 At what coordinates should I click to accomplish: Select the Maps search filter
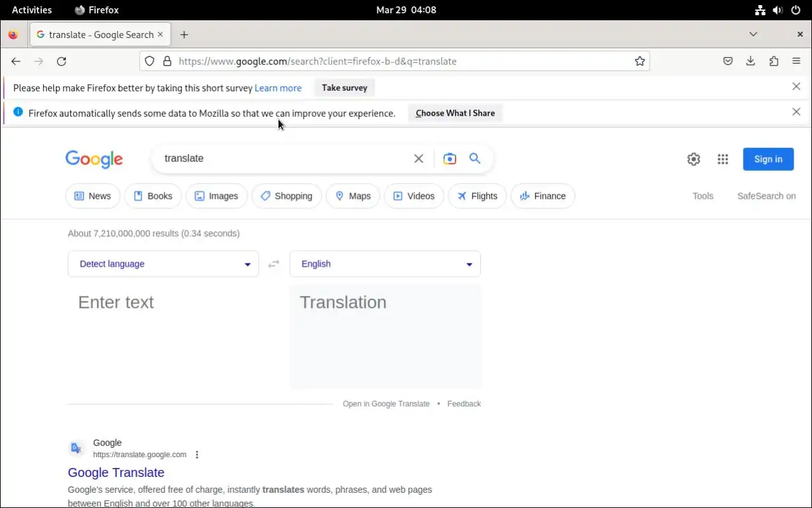coord(353,196)
